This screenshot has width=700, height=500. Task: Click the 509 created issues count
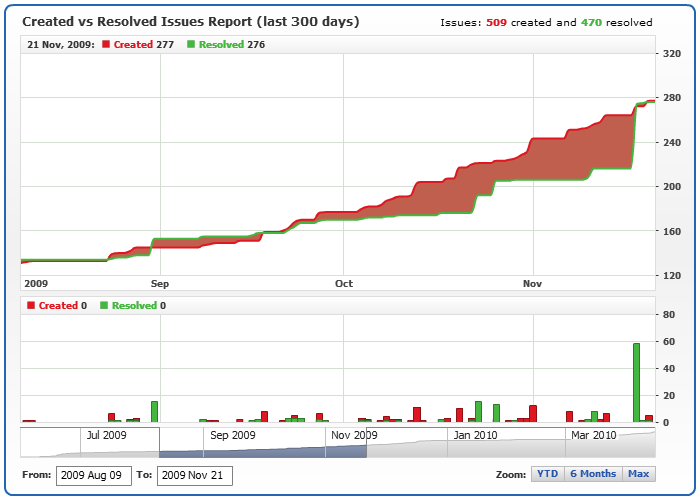pyautogui.click(x=496, y=22)
